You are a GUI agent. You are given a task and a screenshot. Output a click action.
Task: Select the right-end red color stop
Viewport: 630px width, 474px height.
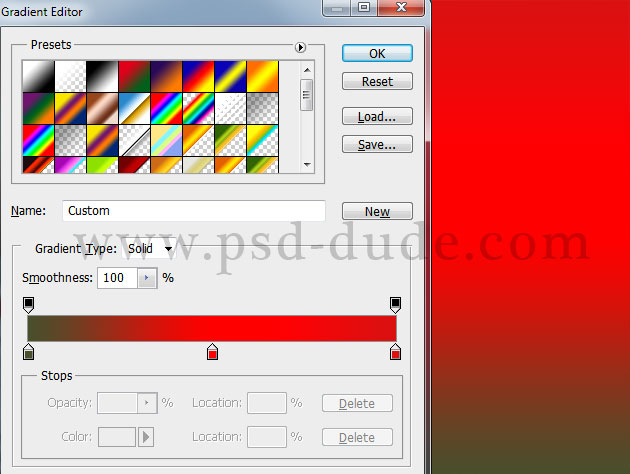coord(395,352)
